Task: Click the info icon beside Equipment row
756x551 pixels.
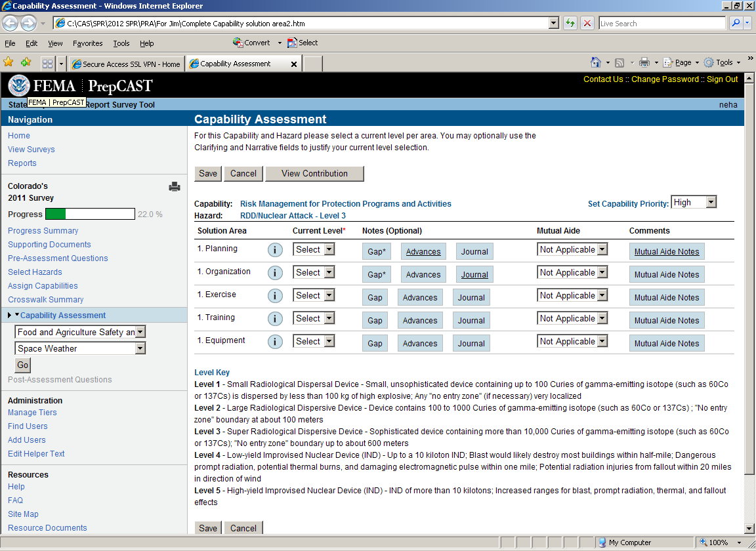Action: [x=275, y=342]
